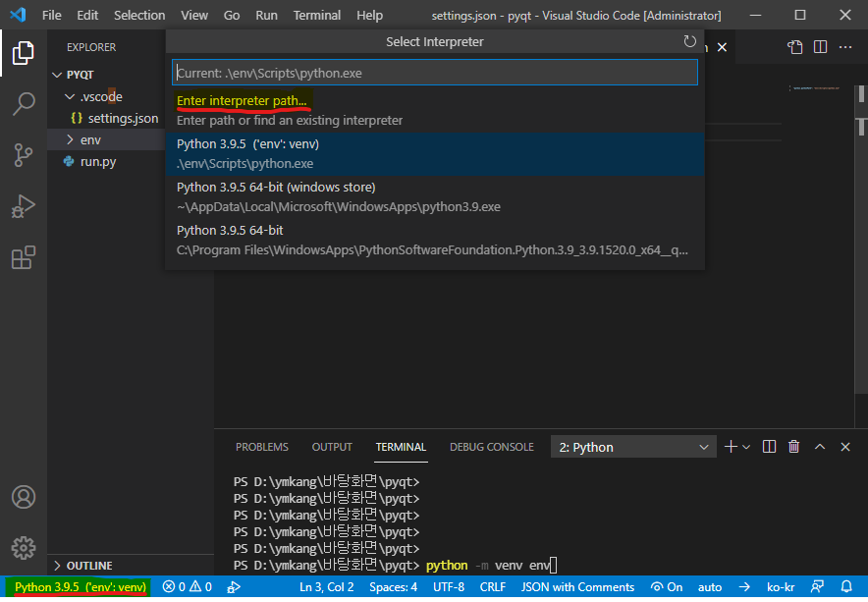868x602 pixels.
Task: Switch to the OUTPUT tab
Action: pyautogui.click(x=332, y=447)
